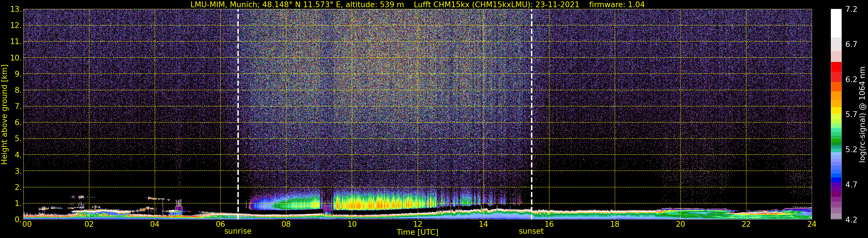Click the "06" time tick label
This screenshot has height=238, width=868.
(220, 224)
